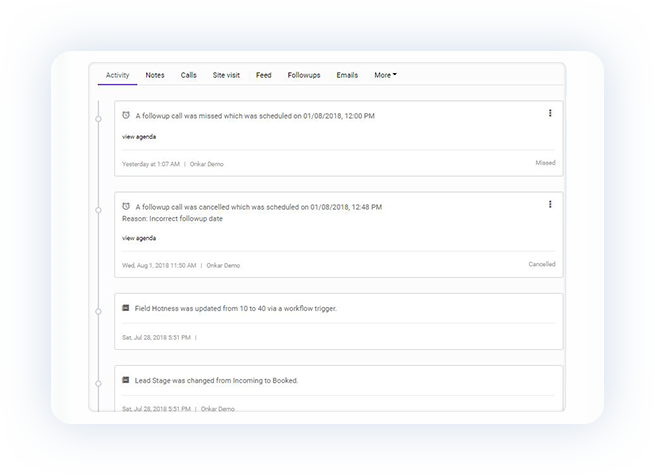Click 'A followup call was cancelled' message
Screen dimensions: 655x475
259,207
